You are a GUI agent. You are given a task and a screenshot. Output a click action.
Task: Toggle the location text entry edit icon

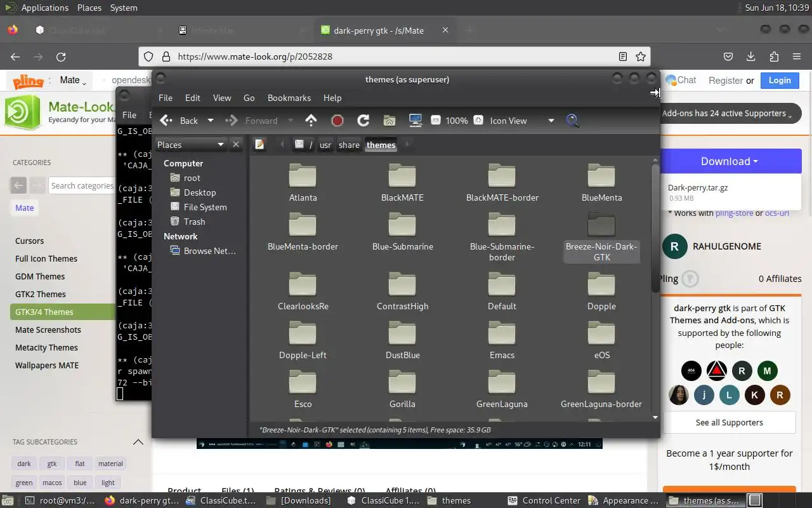[259, 145]
